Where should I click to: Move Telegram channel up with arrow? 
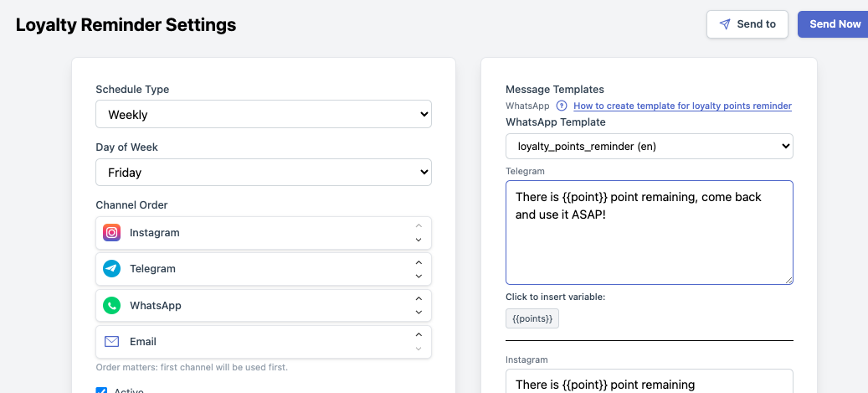click(x=419, y=262)
